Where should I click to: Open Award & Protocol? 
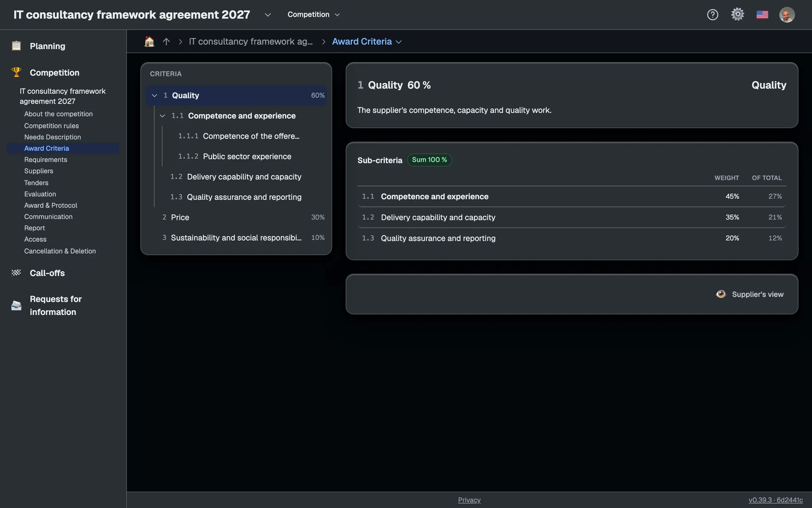click(x=51, y=205)
